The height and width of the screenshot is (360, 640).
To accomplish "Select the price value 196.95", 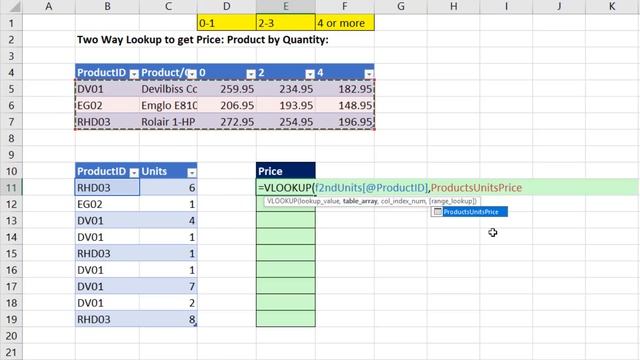I will tap(345, 122).
